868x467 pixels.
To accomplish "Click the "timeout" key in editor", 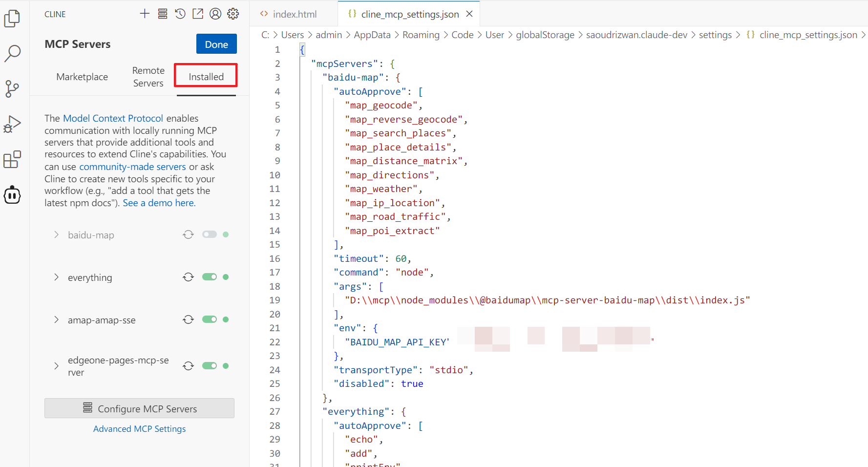I will coord(359,258).
